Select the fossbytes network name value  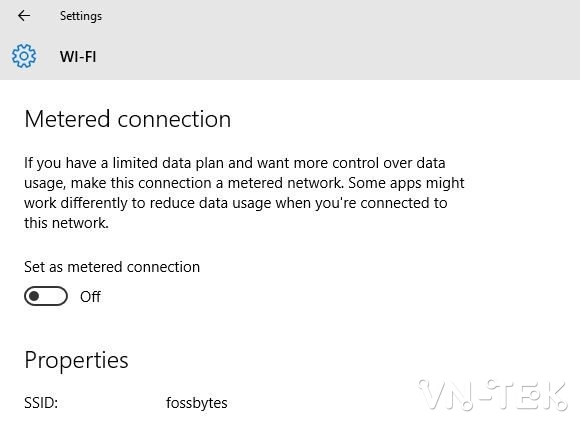click(x=197, y=403)
